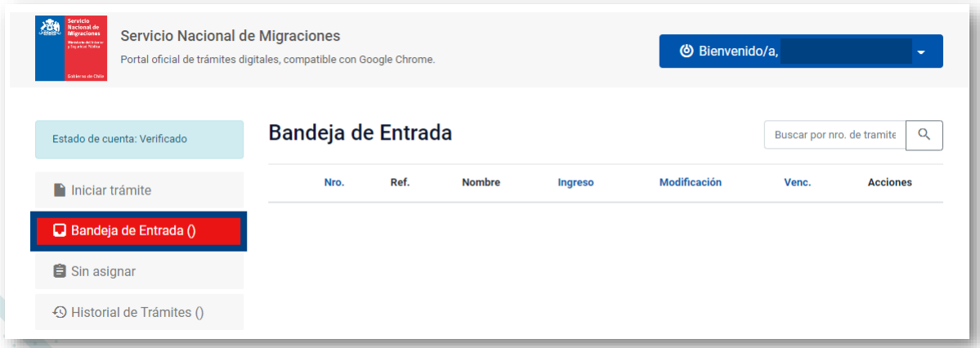
Task: Click the inbox icon in Bandeja de Entrada
Action: (60, 231)
